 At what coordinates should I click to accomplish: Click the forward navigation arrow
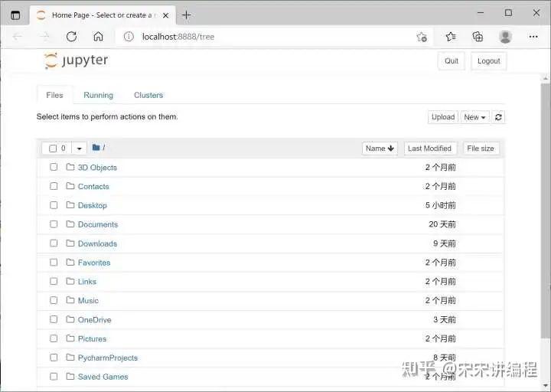click(44, 37)
